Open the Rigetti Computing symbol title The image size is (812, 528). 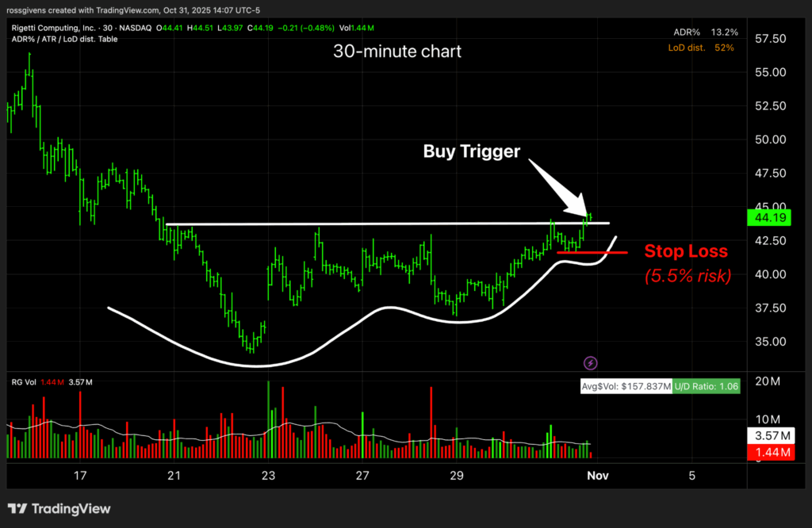click(x=58, y=29)
